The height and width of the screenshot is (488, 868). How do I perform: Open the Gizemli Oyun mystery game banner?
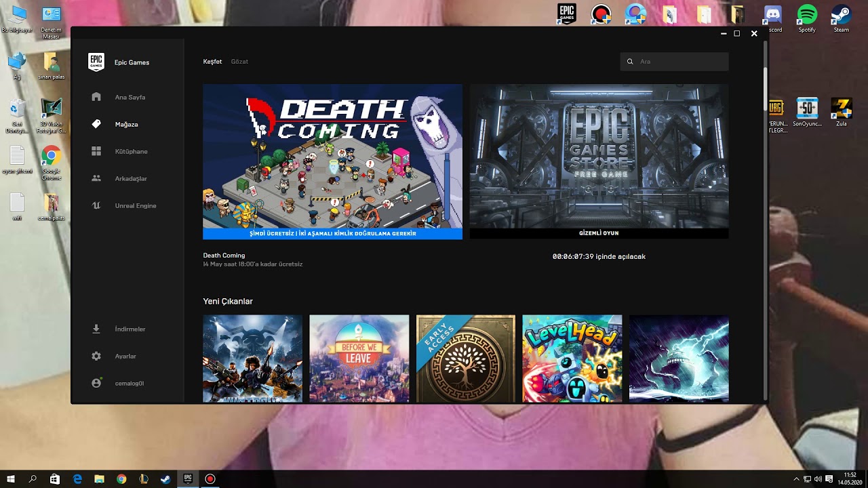(599, 161)
